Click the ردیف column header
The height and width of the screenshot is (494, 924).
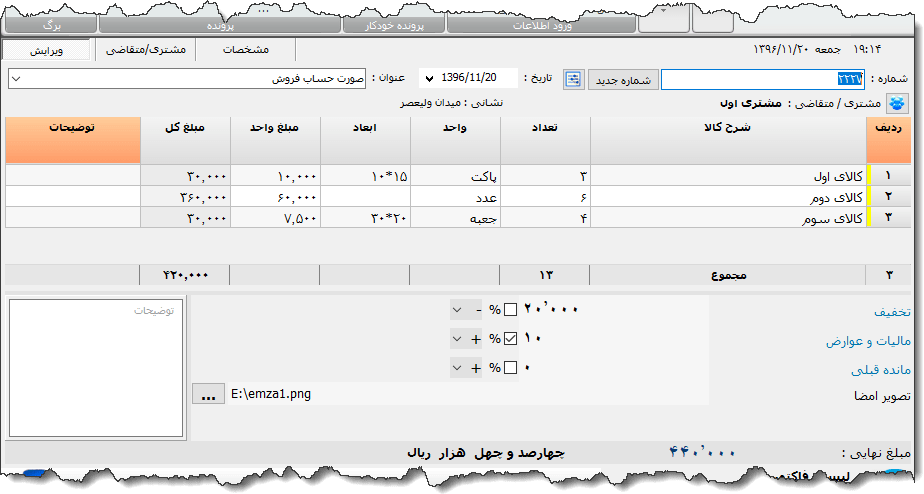coord(889,140)
